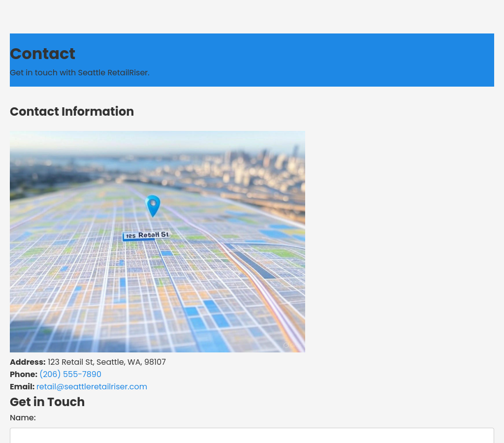Click the "Name:" form label
The image size is (504, 443).
coord(23,418)
